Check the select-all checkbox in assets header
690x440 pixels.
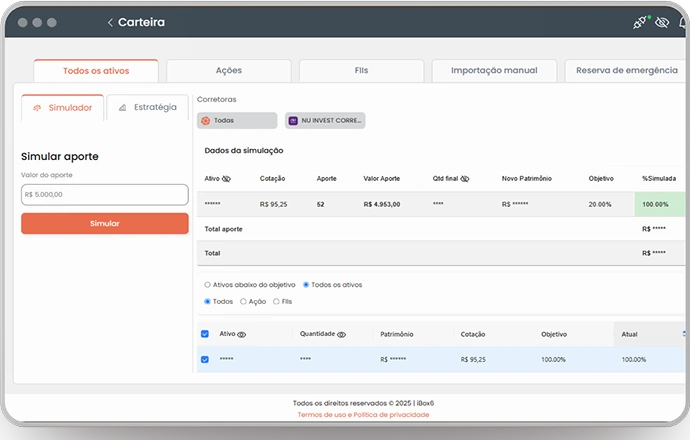205,334
